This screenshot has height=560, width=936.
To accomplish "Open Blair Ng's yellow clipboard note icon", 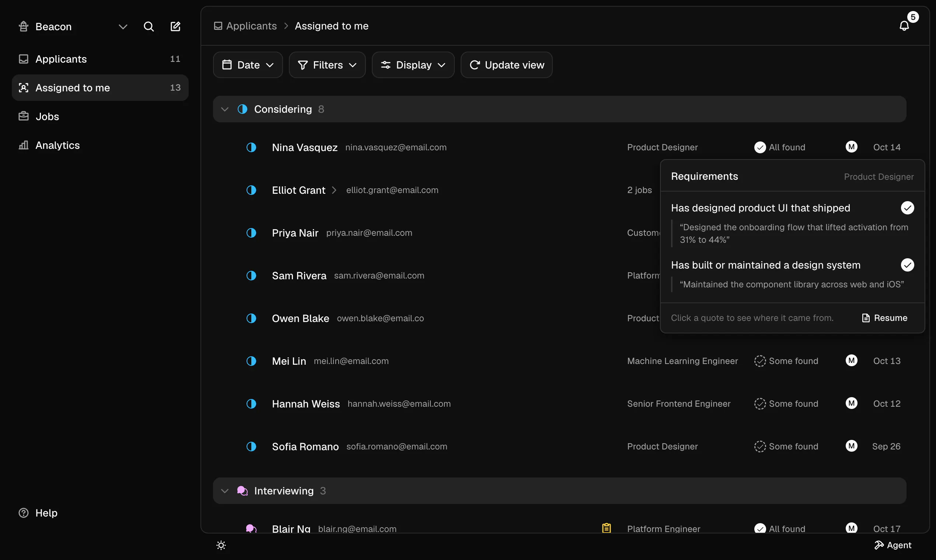I will tap(607, 528).
